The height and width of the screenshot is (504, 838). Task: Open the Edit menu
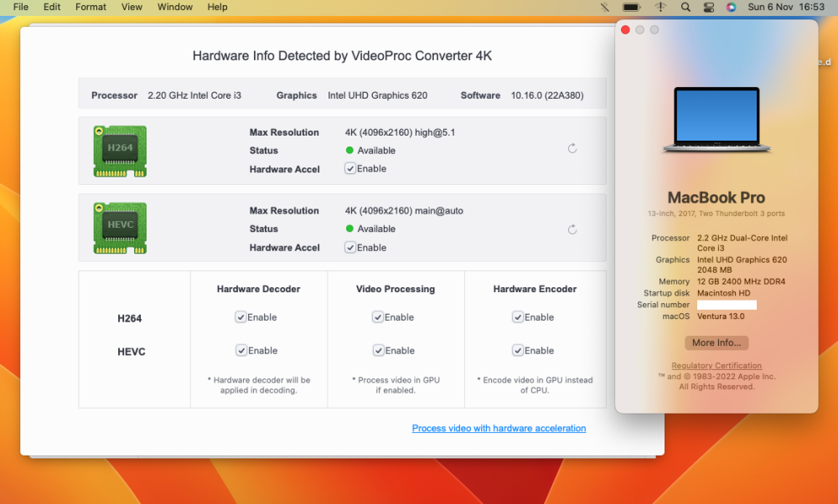52,7
